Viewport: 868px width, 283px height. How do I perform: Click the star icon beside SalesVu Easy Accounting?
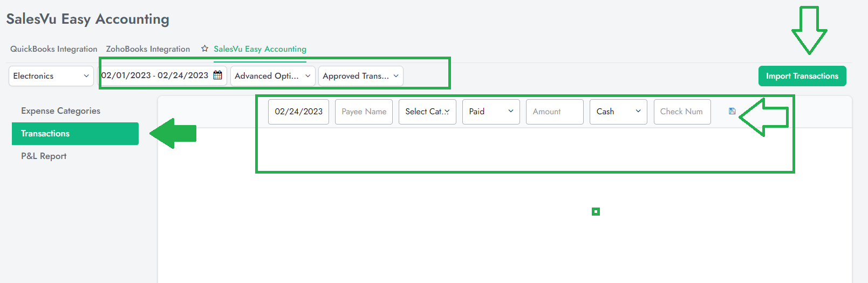coord(204,49)
